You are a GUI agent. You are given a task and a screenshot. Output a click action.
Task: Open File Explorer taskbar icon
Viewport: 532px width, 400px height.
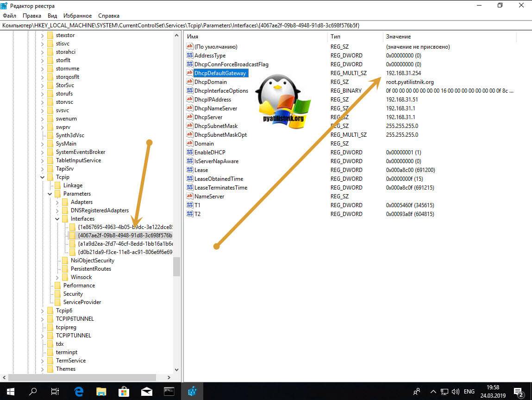[101, 392]
